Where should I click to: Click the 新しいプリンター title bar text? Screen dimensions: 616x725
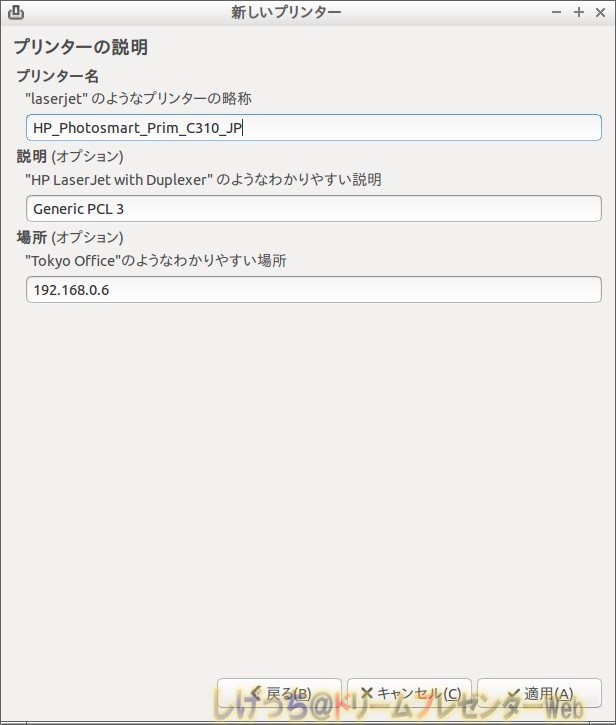286,12
